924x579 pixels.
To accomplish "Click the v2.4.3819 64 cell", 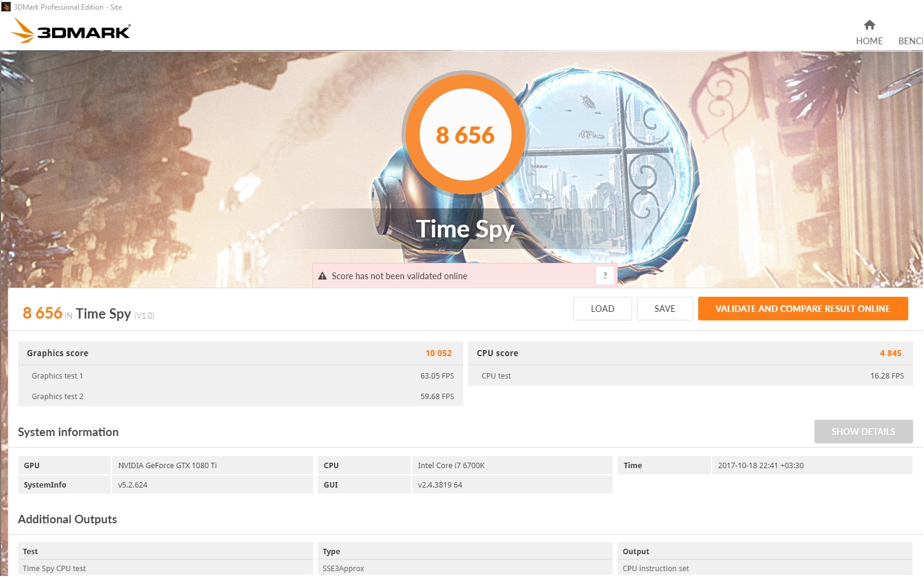I will click(512, 485).
